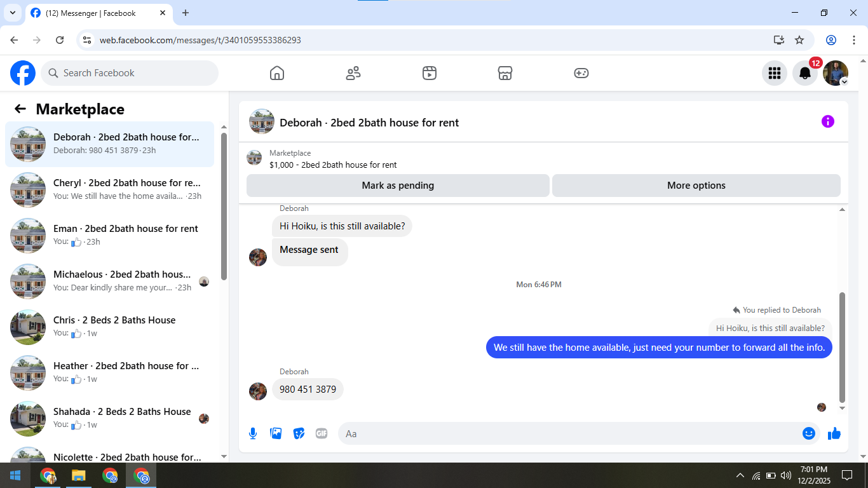Go to the Home feed icon

coord(277,73)
